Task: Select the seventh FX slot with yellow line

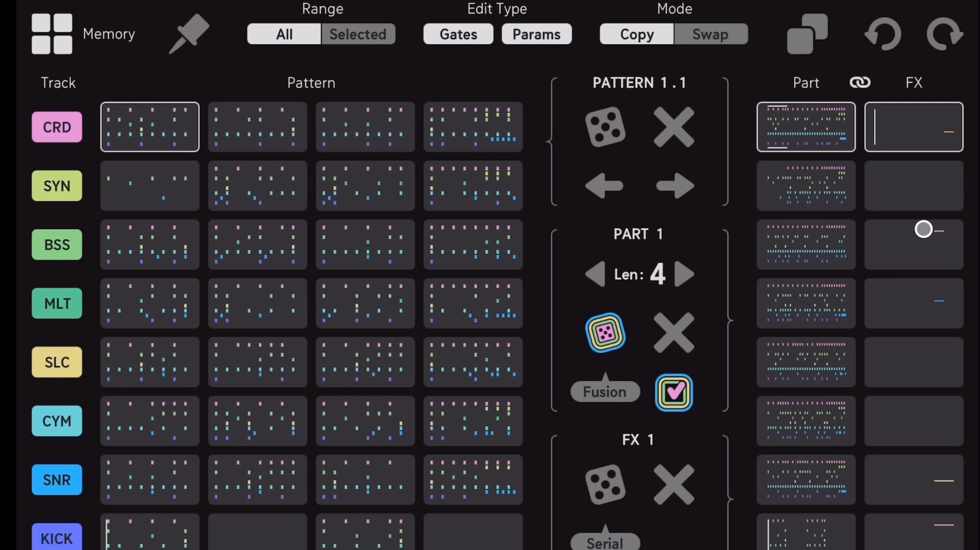Action: [x=914, y=480]
